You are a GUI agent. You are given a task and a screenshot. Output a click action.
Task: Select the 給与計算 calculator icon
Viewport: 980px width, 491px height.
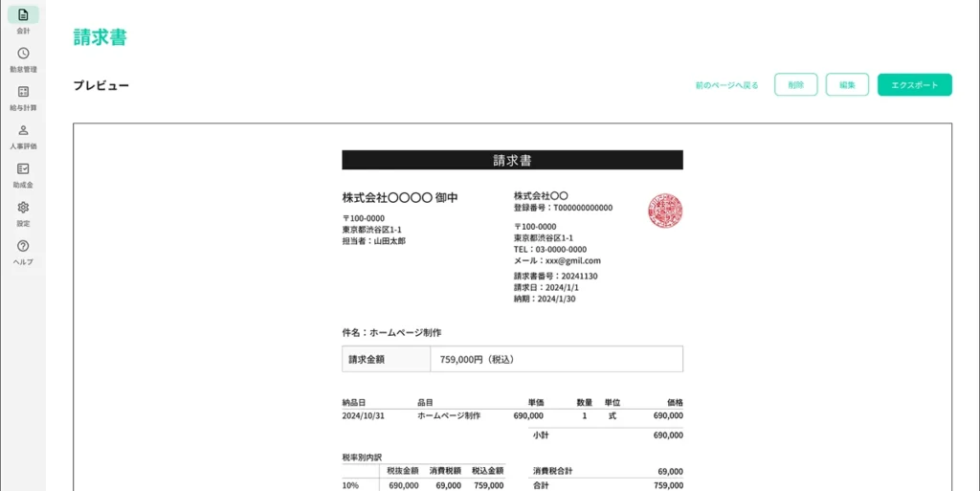point(23,92)
